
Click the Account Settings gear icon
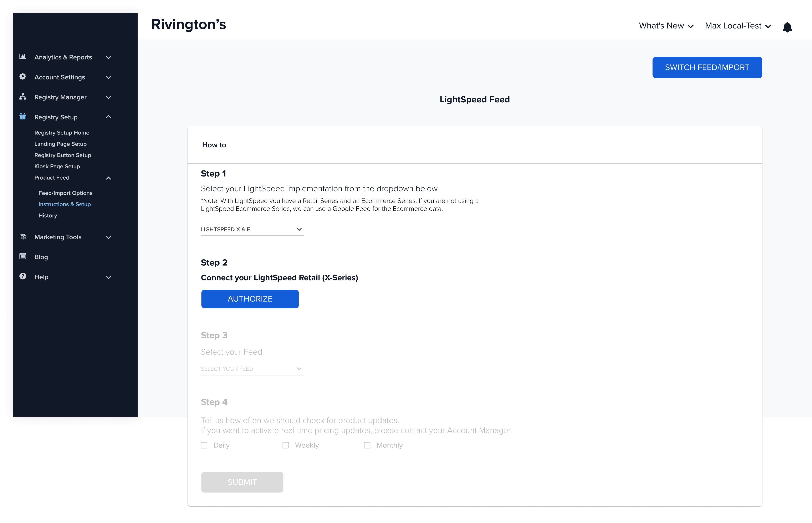pyautogui.click(x=23, y=76)
